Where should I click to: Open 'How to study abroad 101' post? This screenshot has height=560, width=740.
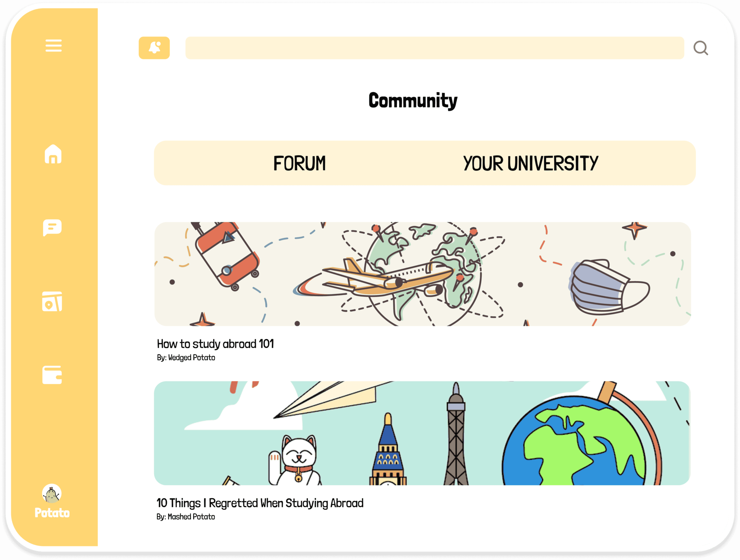[x=215, y=344]
